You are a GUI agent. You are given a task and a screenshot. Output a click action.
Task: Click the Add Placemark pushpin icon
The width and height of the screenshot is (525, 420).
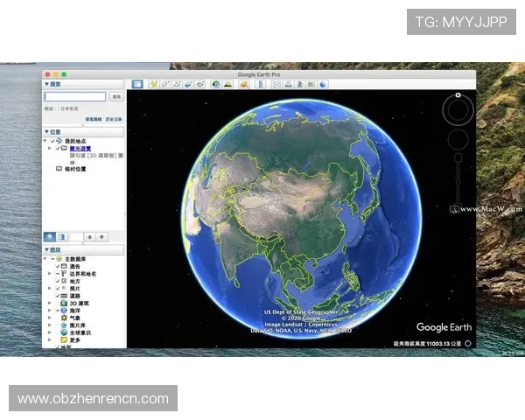[x=153, y=84]
